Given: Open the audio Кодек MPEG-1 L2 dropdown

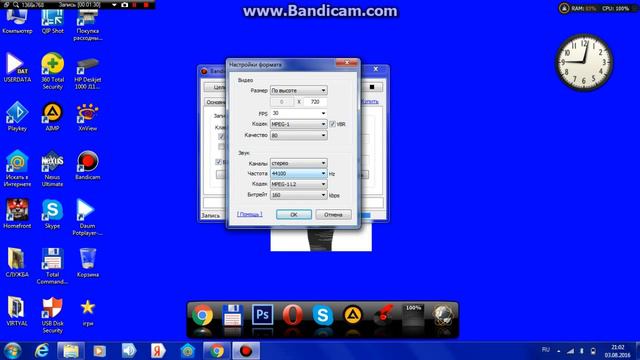Looking at the screenshot, I should pyautogui.click(x=298, y=184).
